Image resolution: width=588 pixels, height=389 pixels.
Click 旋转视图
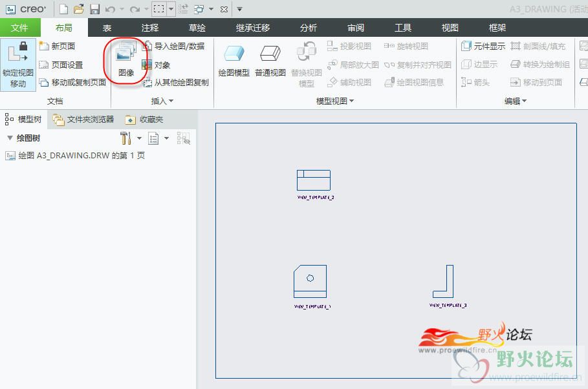click(x=406, y=46)
